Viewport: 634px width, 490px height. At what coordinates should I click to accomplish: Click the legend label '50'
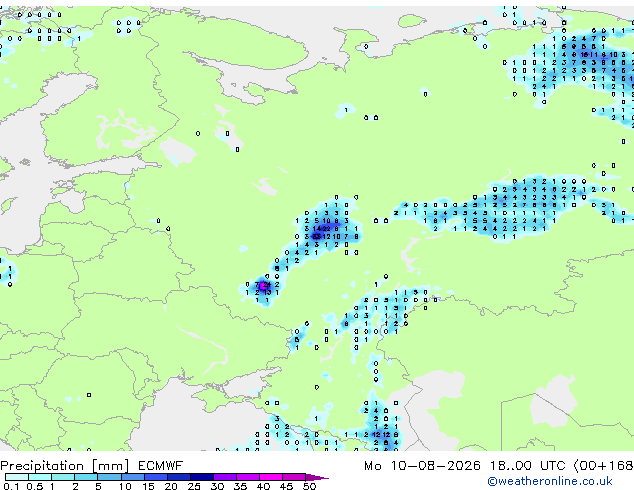point(309,486)
